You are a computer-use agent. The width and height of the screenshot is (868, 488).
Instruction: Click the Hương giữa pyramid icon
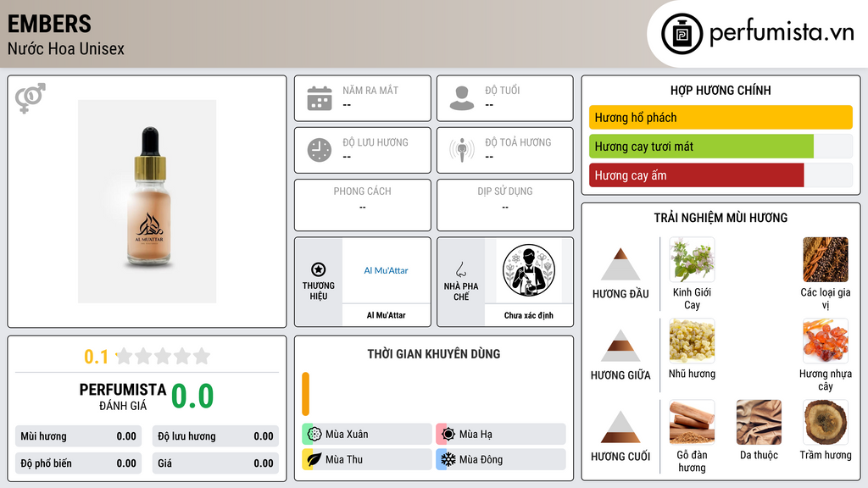click(x=620, y=346)
